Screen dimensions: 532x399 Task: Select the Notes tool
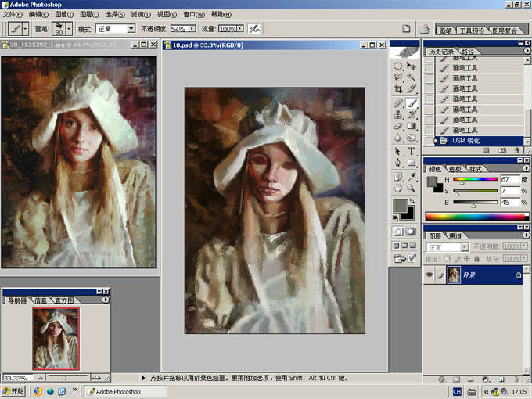pos(398,177)
